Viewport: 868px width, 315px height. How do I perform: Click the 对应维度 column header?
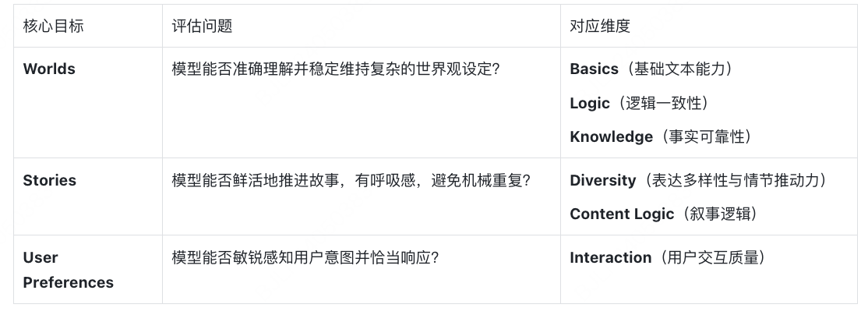click(x=600, y=26)
